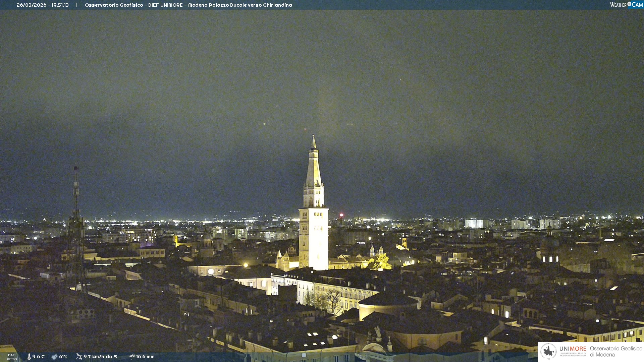Screen dimensions: 644x362
Task: Open the DATI METEO label
Action: 12,357
